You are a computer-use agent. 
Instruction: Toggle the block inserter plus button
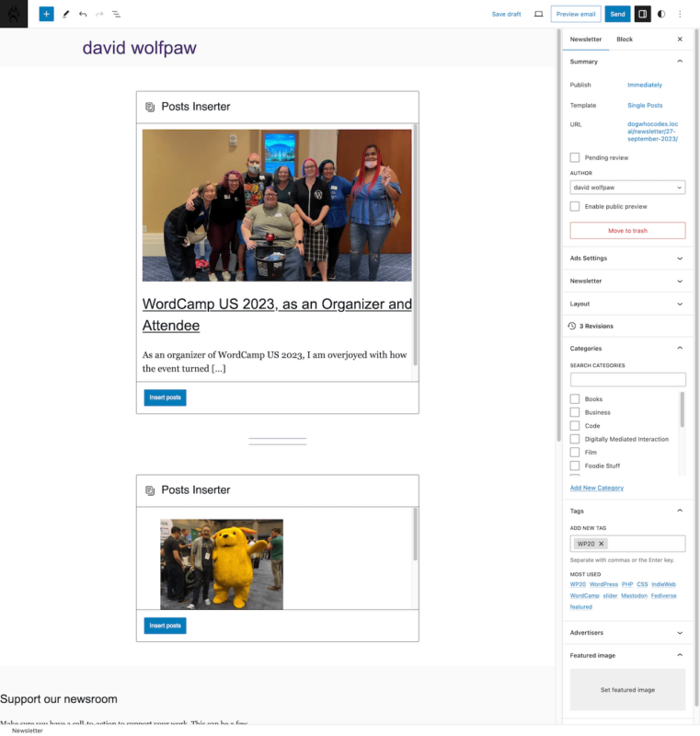pos(46,14)
